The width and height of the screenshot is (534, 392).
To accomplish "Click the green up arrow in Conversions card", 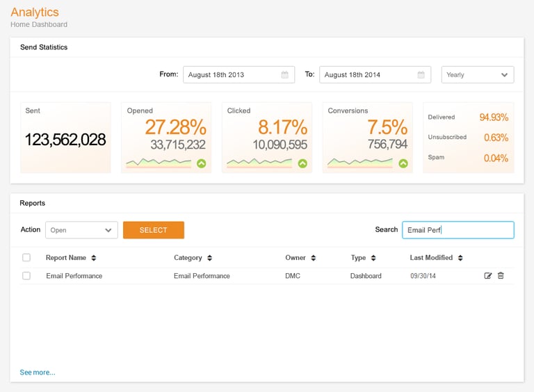I will coord(403,163).
